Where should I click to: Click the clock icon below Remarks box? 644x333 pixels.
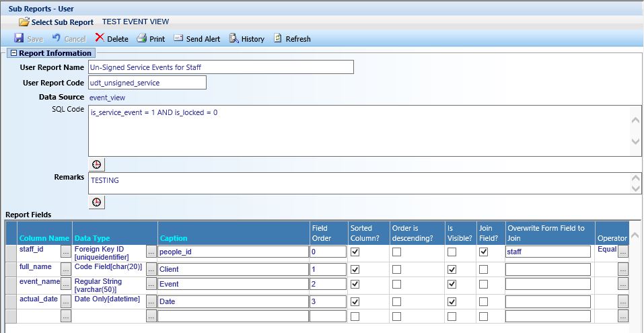pyautogui.click(x=96, y=202)
